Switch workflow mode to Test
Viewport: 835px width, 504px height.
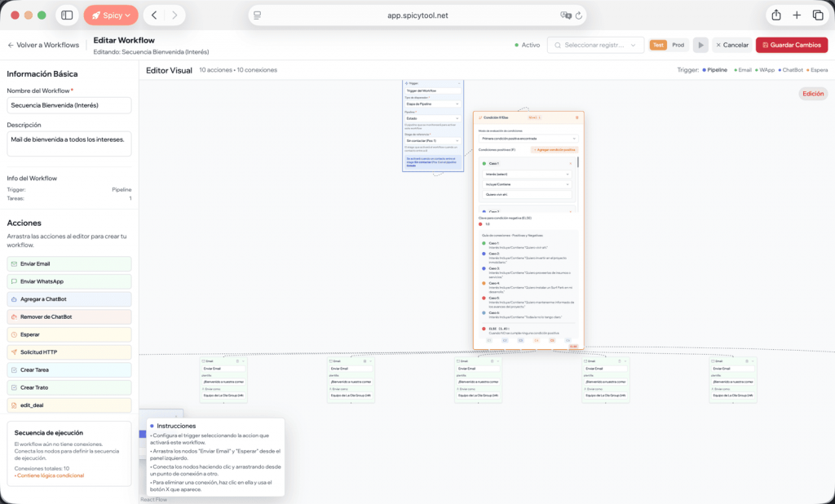pyautogui.click(x=657, y=45)
